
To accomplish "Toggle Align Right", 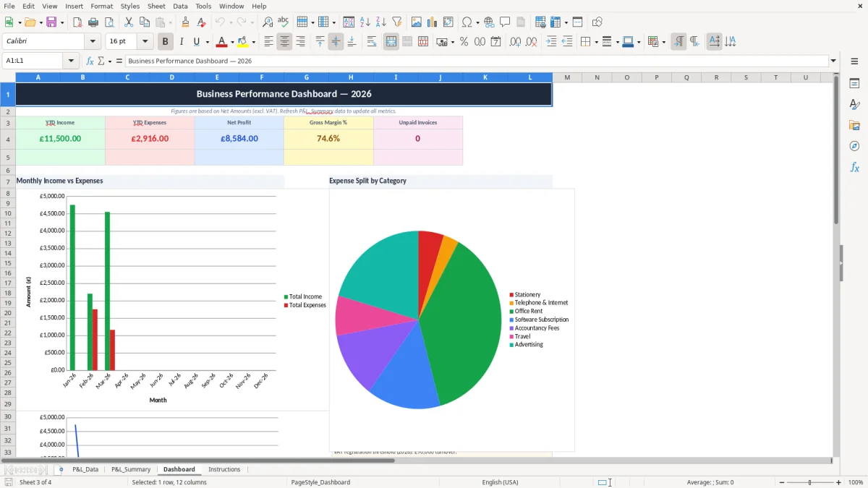I will coord(300,42).
